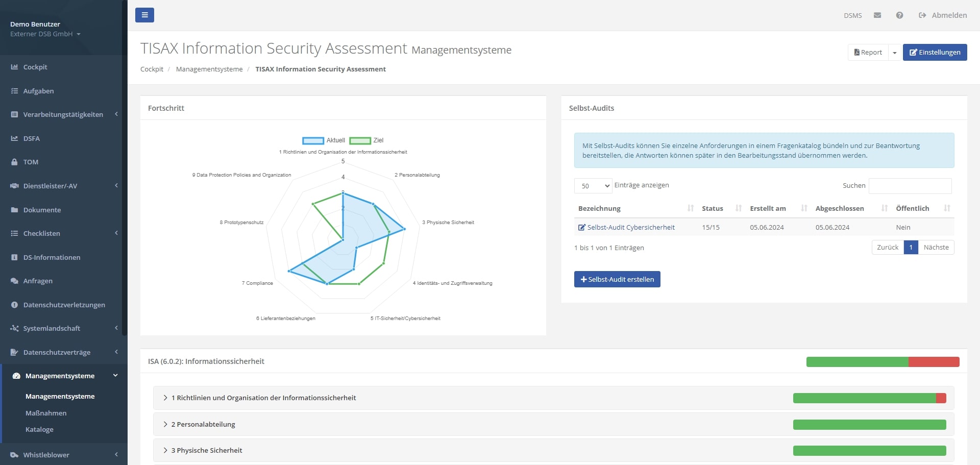Viewport: 980px width, 465px height.
Task: Click the Checklisten list icon
Action: [x=14, y=233]
